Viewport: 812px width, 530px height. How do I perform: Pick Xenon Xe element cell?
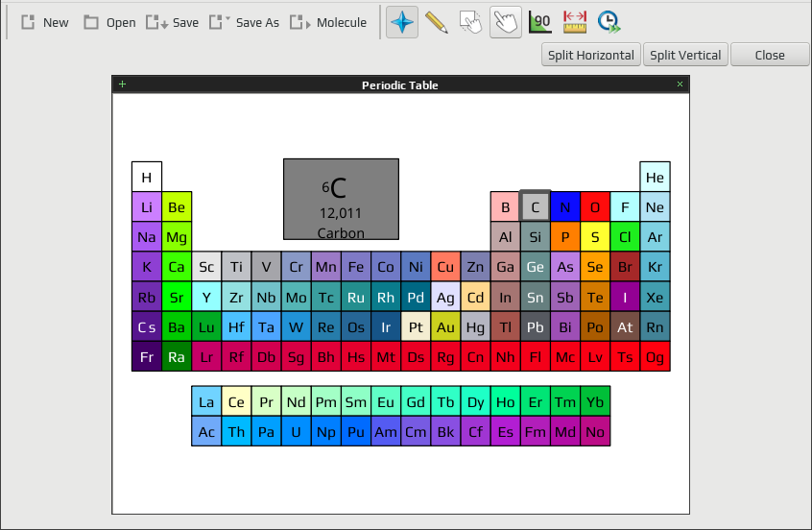(656, 297)
